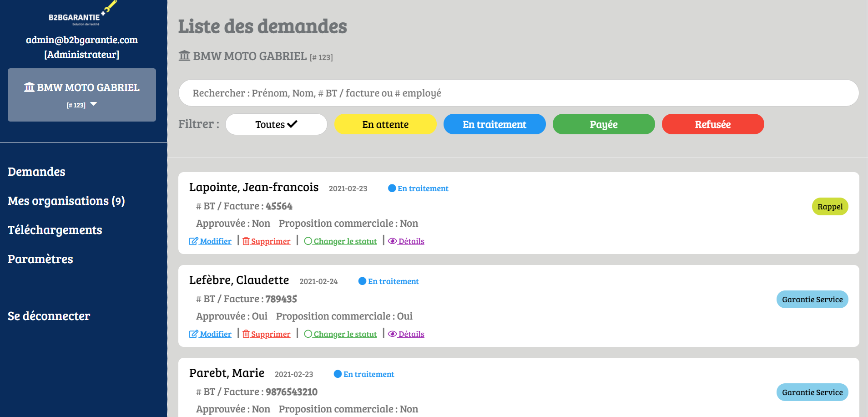The width and height of the screenshot is (868, 417).
Task: Filter requests by Payée status
Action: (604, 124)
